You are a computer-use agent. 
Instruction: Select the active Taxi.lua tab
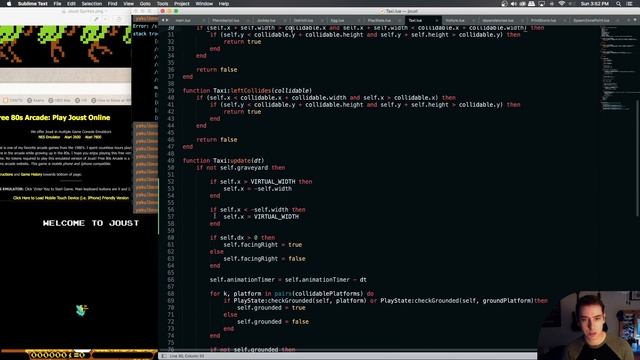tap(416, 20)
